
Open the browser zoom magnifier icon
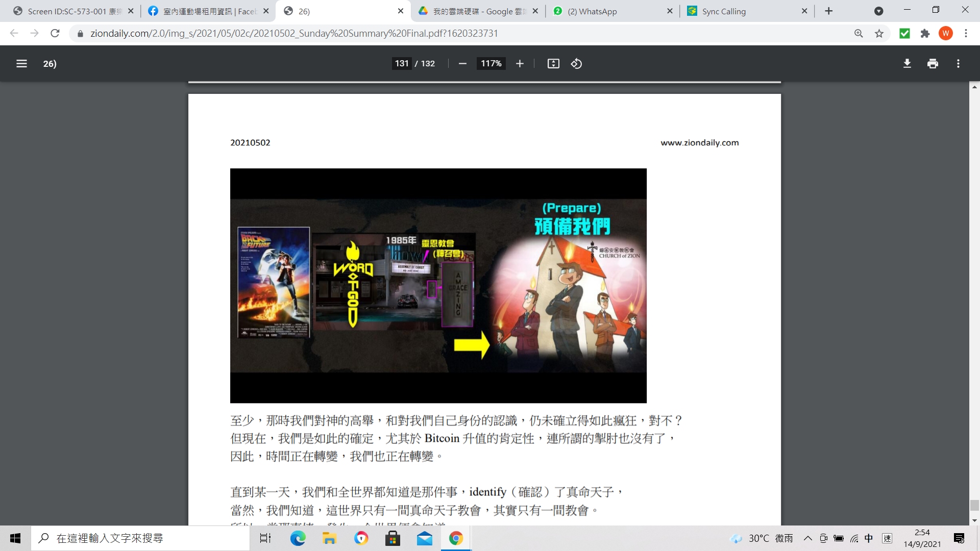pos(859,34)
